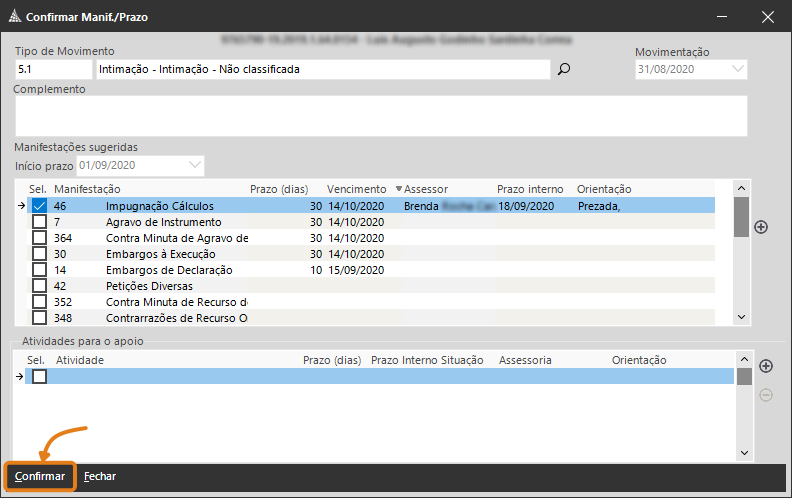Close the Confirmar Manif./Prazo window
The image size is (792, 498).
point(766,17)
